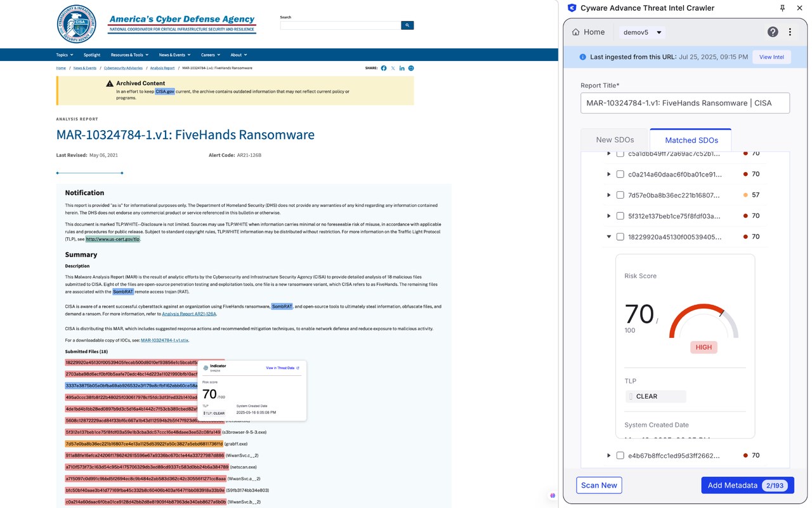Click the CLEAR TLP value in panel
Screen dimensions: 812x508
tap(655, 396)
